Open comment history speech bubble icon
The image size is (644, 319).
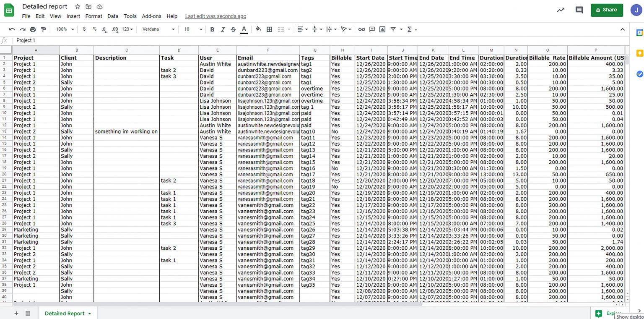[579, 10]
